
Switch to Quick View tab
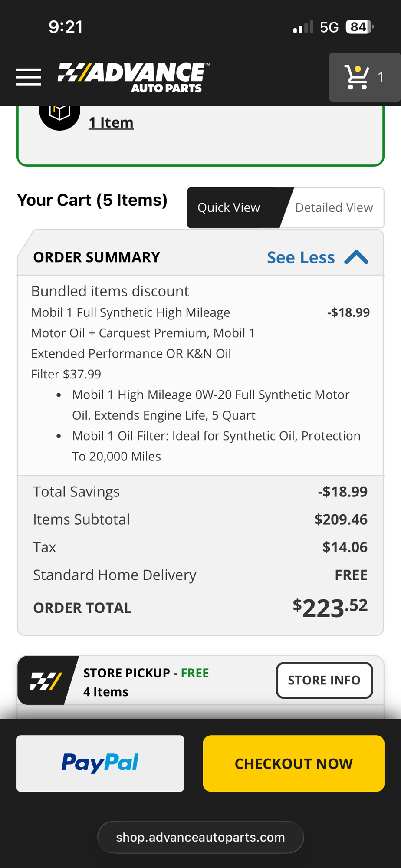pyautogui.click(x=229, y=207)
